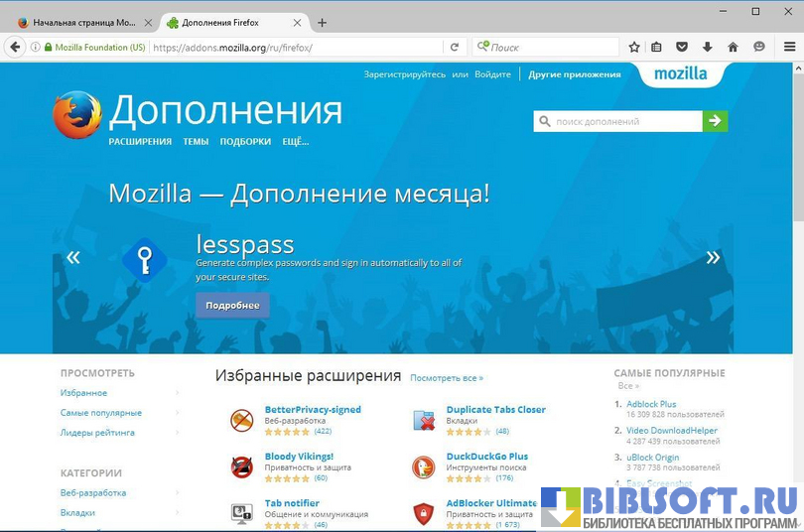
Task: Advance carousel with right double chevrons
Action: click(x=713, y=257)
